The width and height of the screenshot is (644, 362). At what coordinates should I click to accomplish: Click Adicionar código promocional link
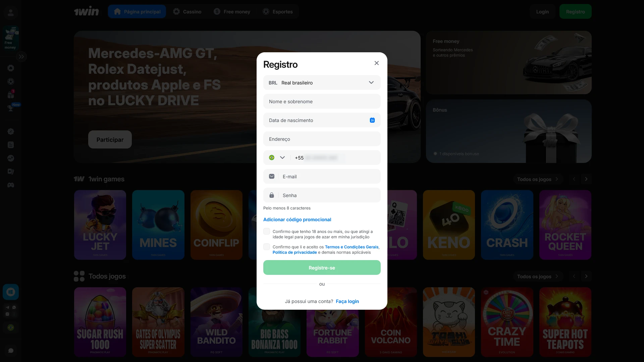click(x=297, y=220)
